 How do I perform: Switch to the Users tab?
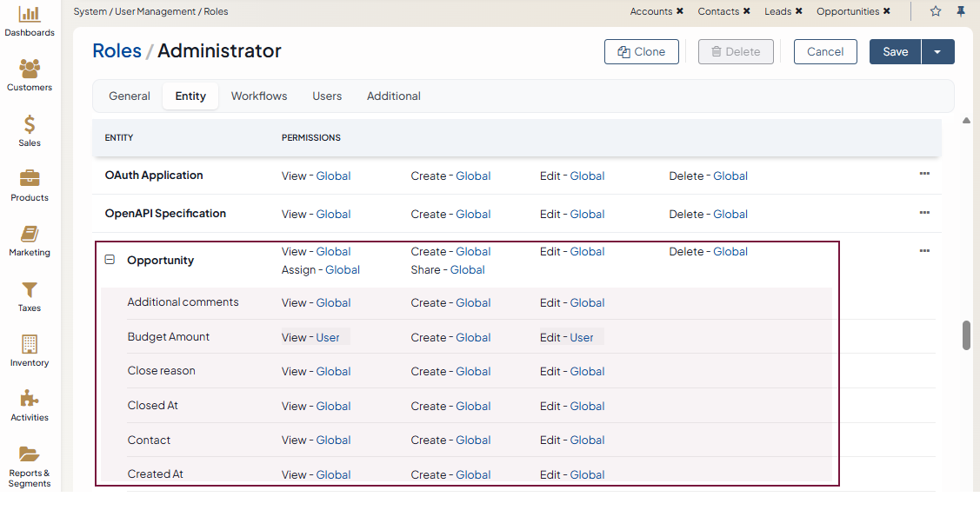(x=327, y=96)
